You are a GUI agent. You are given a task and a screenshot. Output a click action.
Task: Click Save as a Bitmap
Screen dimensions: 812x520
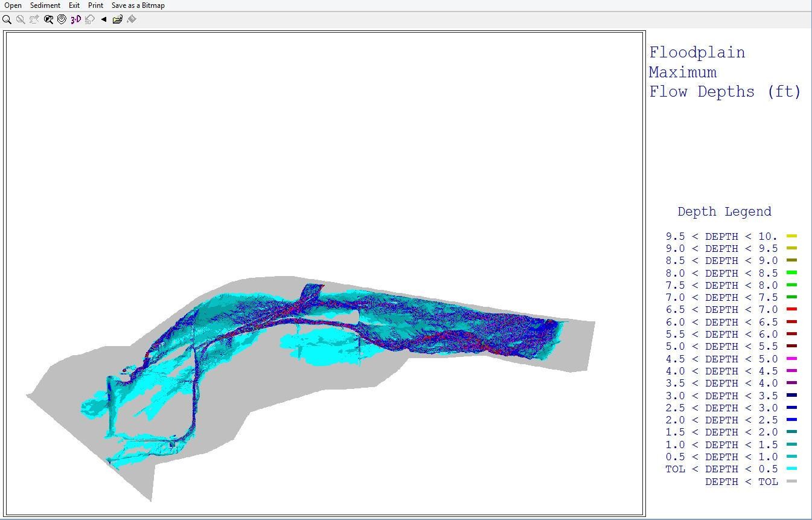tap(138, 5)
